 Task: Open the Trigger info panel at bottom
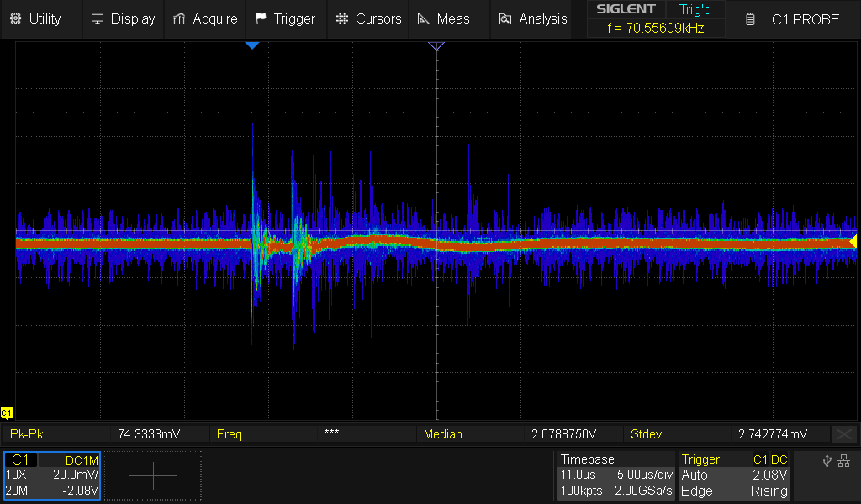click(735, 475)
